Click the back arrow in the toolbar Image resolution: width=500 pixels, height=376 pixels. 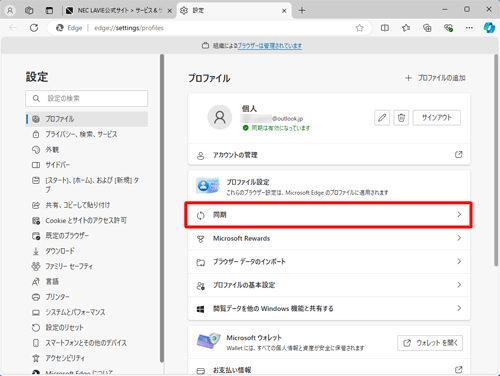pos(13,28)
